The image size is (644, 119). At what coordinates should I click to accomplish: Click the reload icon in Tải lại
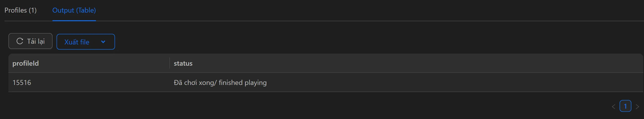(x=20, y=41)
